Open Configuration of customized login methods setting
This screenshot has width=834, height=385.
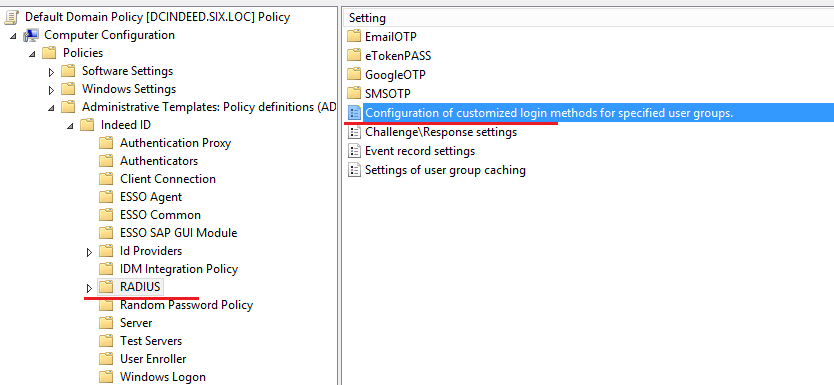[549, 113]
